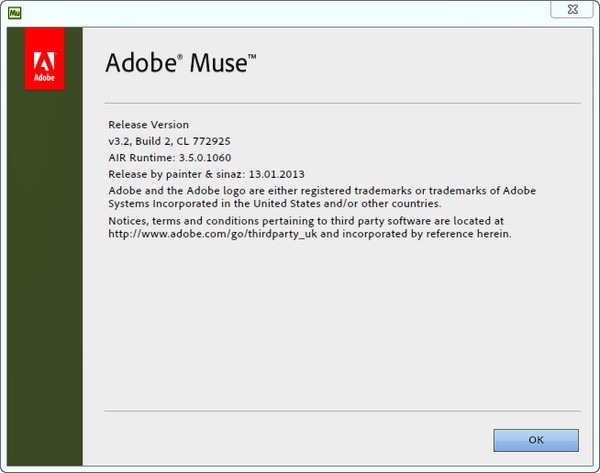Click "Notices, terms and conditions" line

306,221
